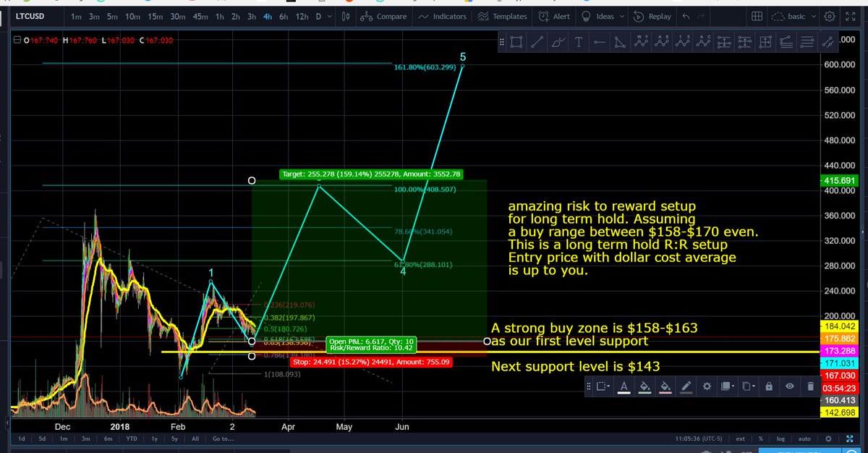Switch to the 45m timeframe
This screenshot has height=453, width=868.
(200, 16)
